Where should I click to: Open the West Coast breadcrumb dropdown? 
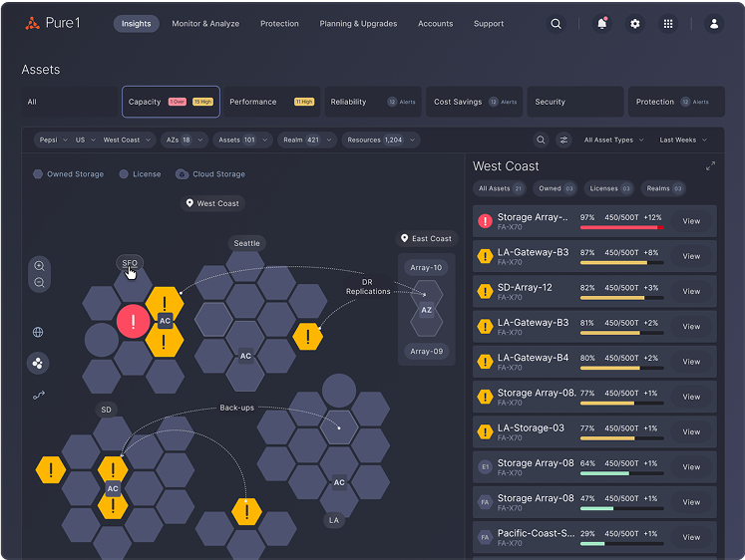pyautogui.click(x=127, y=140)
